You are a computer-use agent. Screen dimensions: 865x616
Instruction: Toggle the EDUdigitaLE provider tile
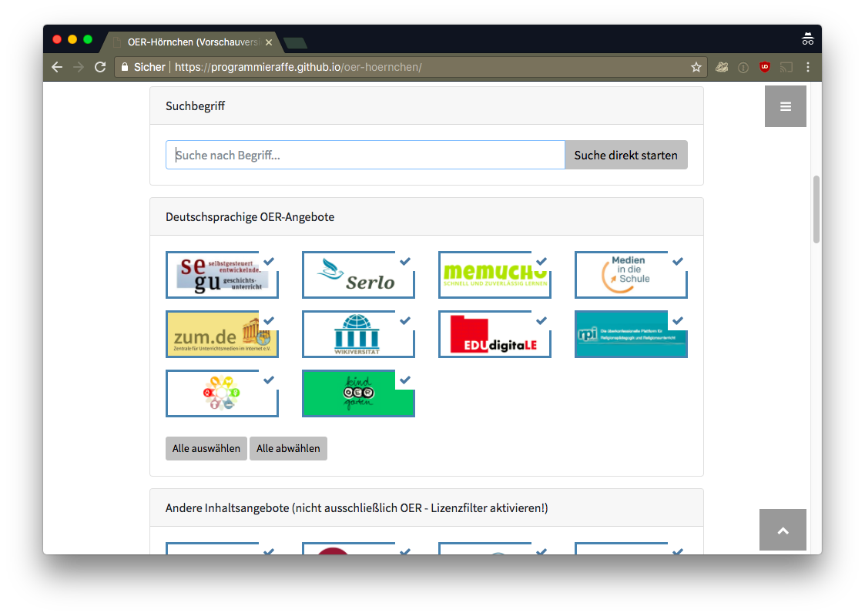495,334
